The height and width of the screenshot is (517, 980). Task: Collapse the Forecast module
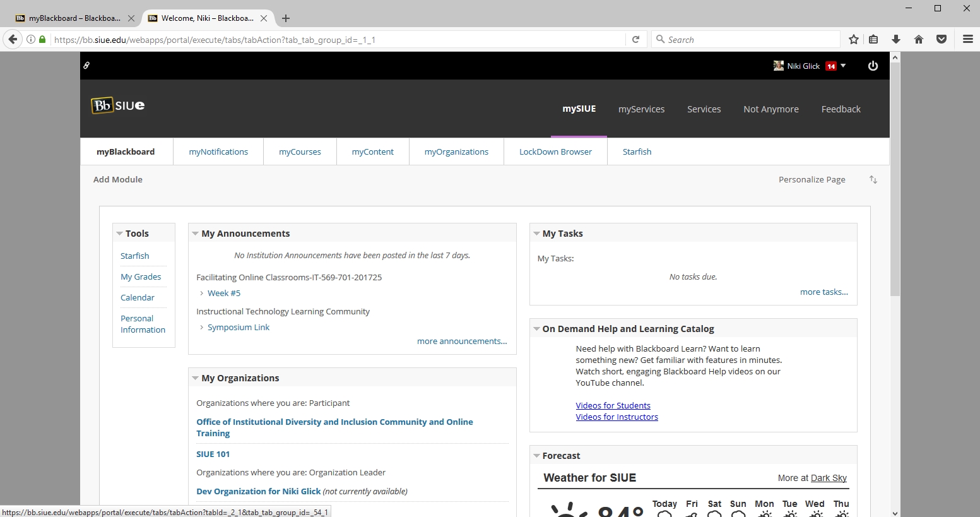(536, 456)
